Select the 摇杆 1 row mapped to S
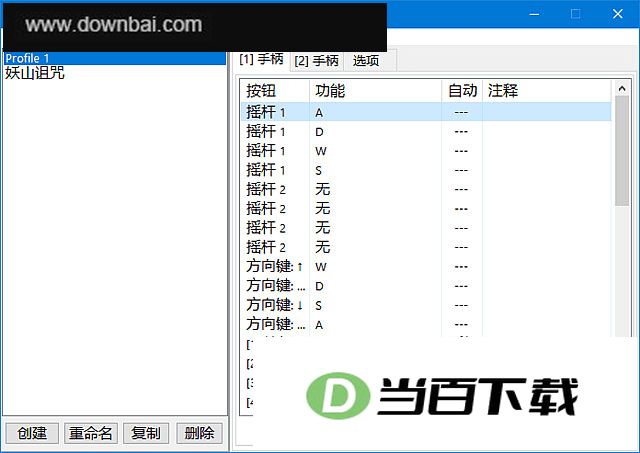The image size is (640, 453). (x=426, y=170)
